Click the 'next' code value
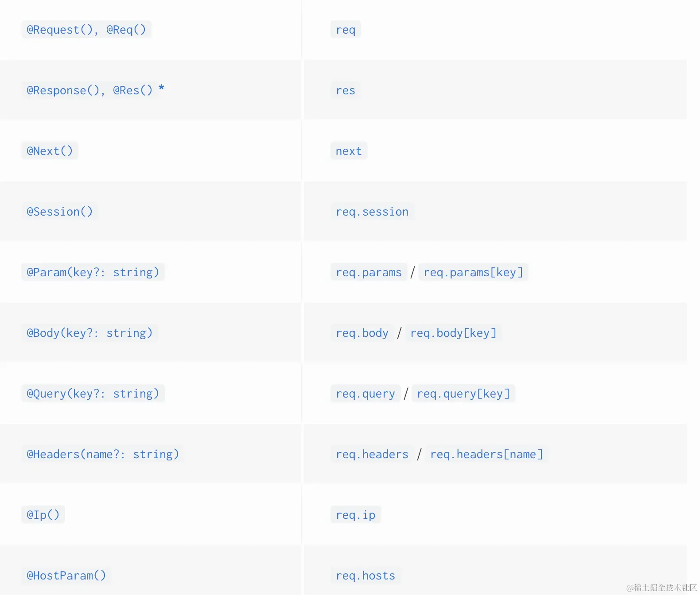The image size is (700, 595). (x=349, y=151)
